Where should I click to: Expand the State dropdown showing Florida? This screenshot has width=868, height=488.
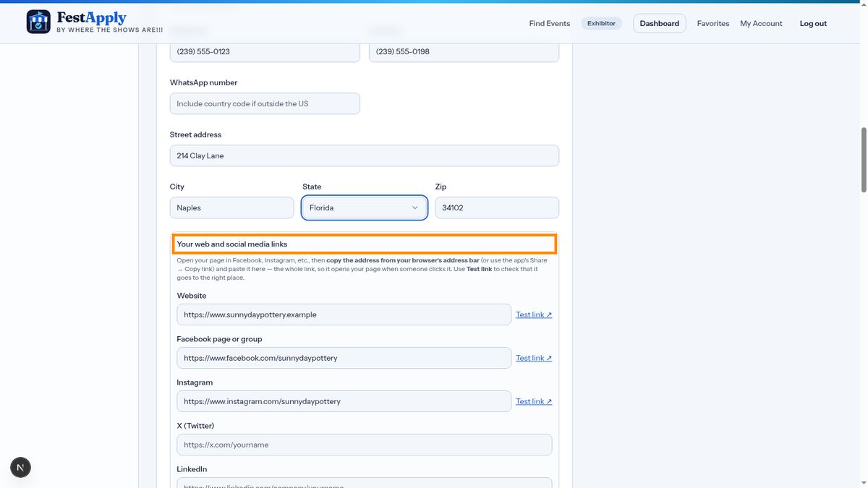(x=365, y=207)
